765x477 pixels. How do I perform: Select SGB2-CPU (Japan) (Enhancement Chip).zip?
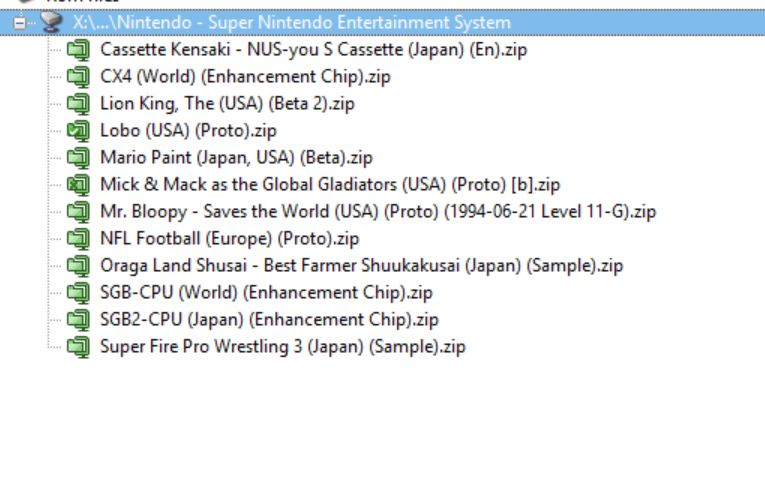(269, 319)
